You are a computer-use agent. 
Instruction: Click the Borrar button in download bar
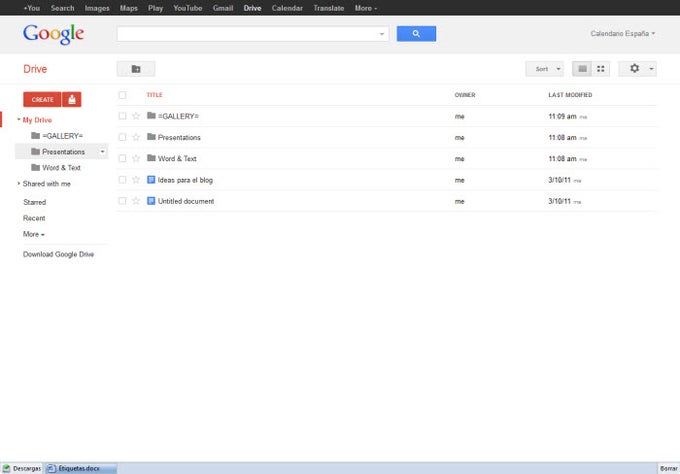(x=668, y=468)
